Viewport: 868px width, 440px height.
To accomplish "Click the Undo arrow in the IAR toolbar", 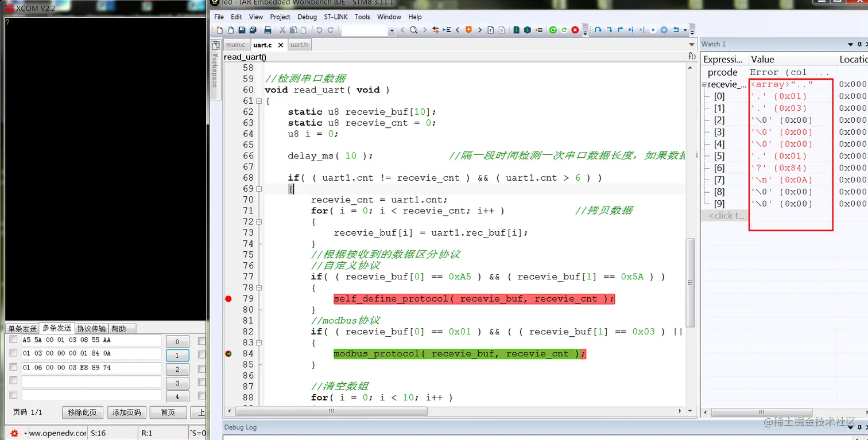I will [x=319, y=30].
